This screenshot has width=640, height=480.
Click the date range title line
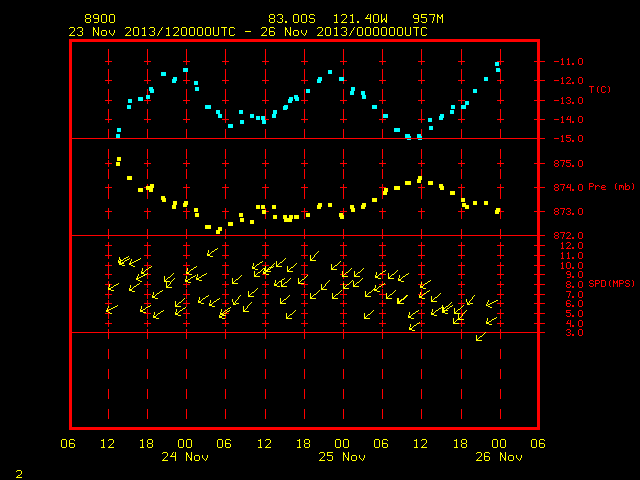click(248, 32)
